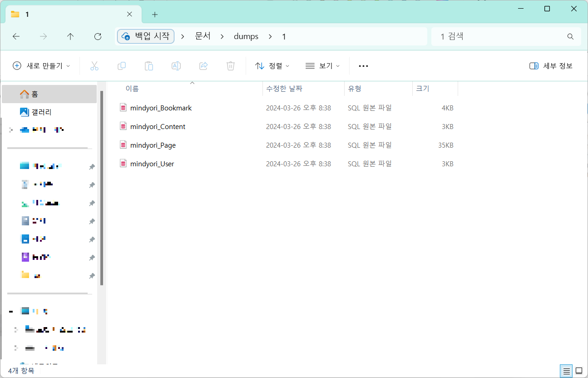Click the 갤러리 gallery icon in sidebar
The height and width of the screenshot is (378, 588).
click(25, 112)
